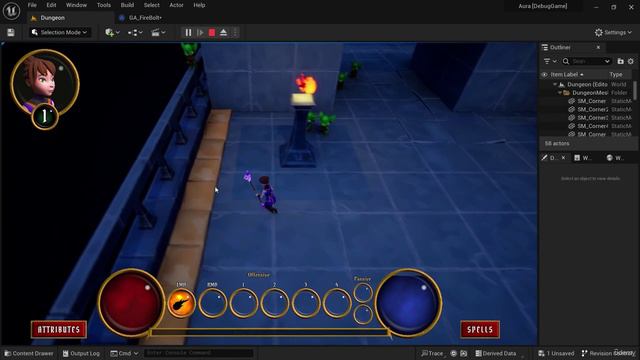Sort by Item Label column
The width and height of the screenshot is (640, 360).
coord(567,75)
